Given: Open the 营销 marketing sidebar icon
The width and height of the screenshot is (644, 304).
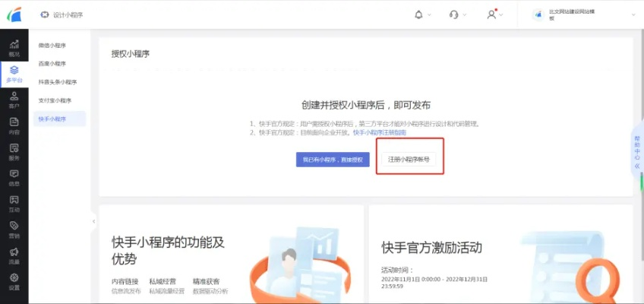Looking at the screenshot, I should point(14,230).
